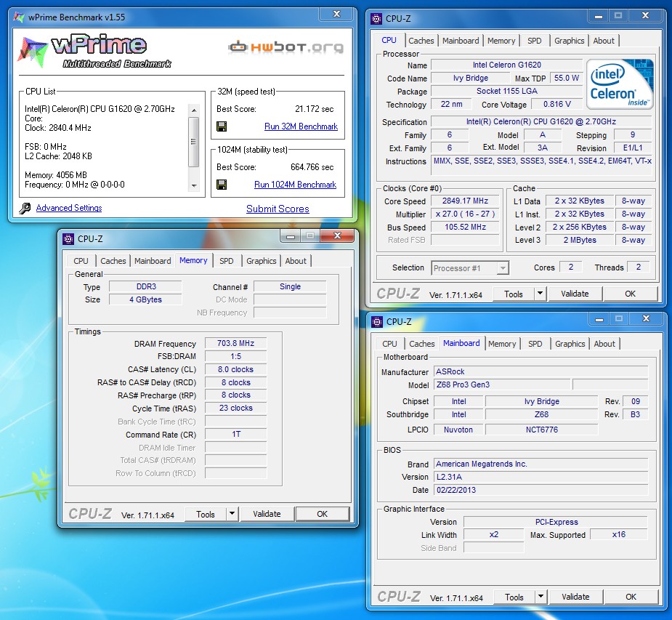Open Graphics tab in top-right CPU-Z window
This screenshot has height=620, width=672.
(569, 41)
